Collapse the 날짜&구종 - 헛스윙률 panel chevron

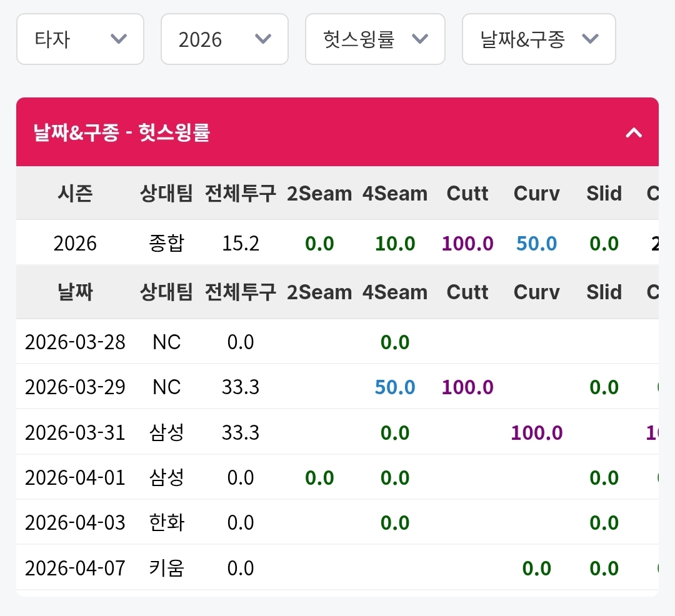(x=634, y=132)
